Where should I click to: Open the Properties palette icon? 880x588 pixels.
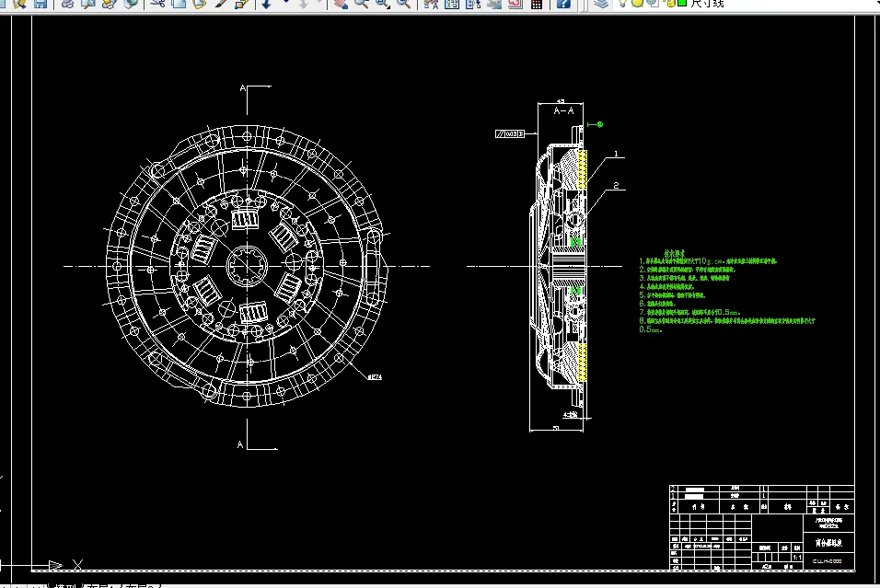pos(431,4)
